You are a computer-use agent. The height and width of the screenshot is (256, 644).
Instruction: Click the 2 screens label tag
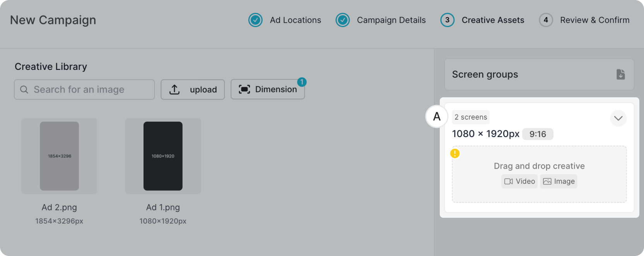click(x=471, y=117)
